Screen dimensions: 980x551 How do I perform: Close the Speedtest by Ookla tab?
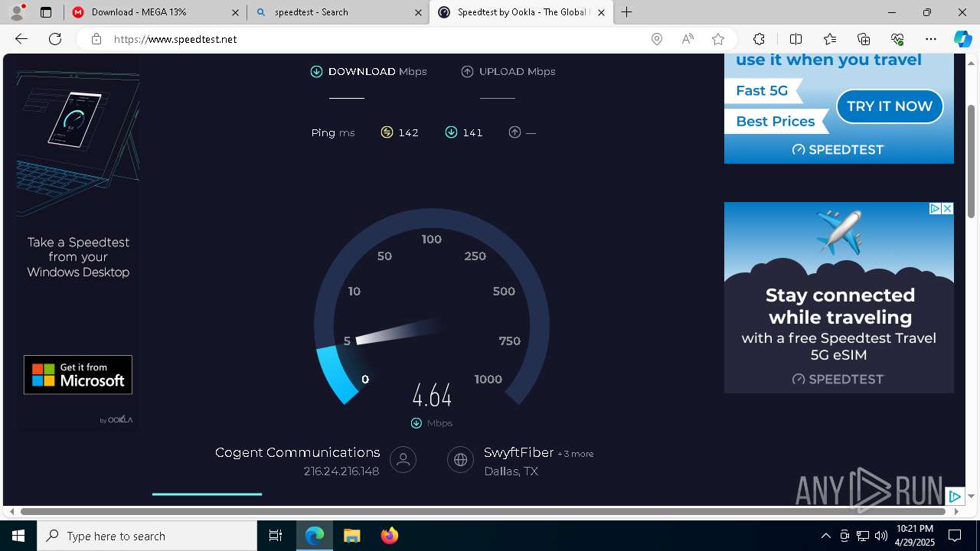pyautogui.click(x=601, y=12)
